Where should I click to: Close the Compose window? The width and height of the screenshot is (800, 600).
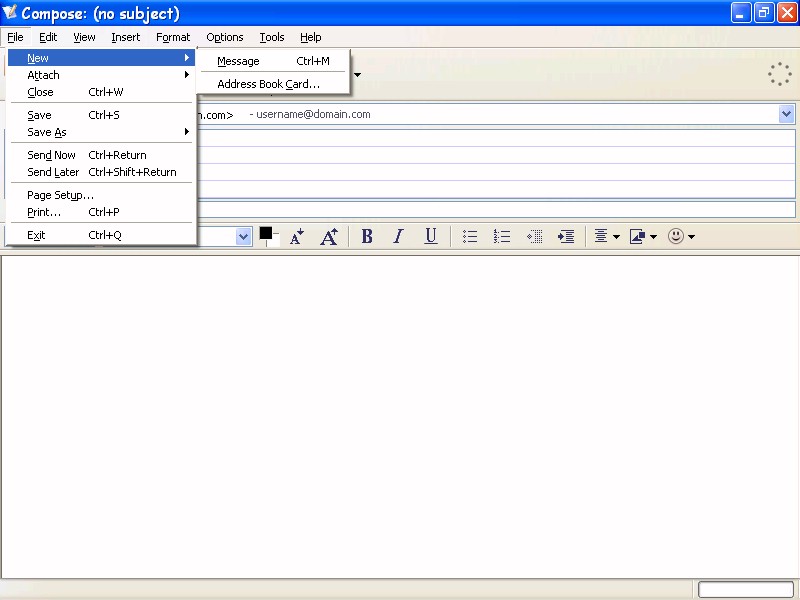(787, 13)
